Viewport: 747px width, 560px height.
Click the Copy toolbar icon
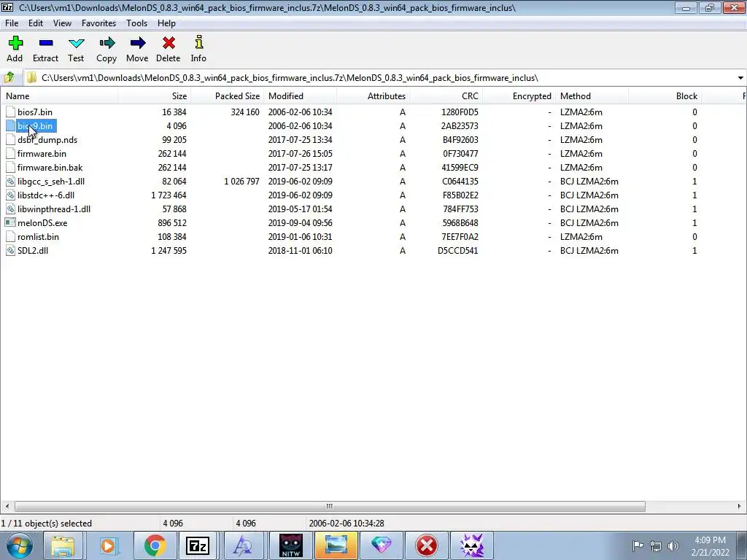[x=107, y=43]
